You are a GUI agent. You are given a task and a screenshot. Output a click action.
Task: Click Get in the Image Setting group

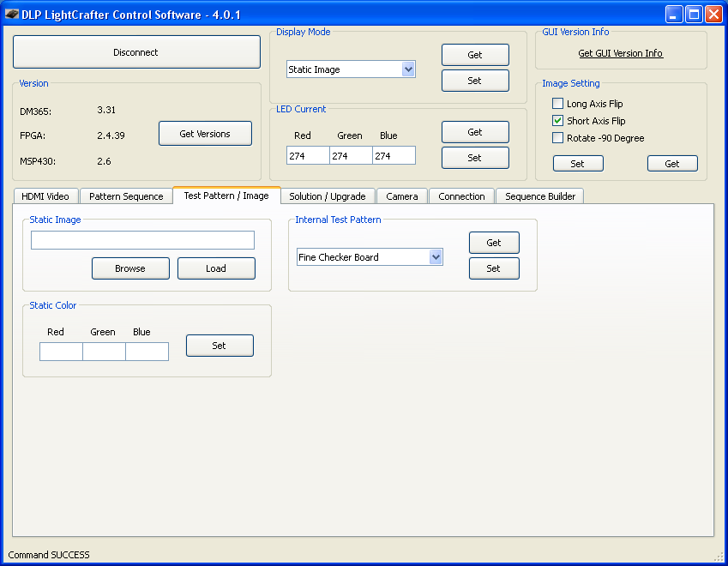point(672,164)
